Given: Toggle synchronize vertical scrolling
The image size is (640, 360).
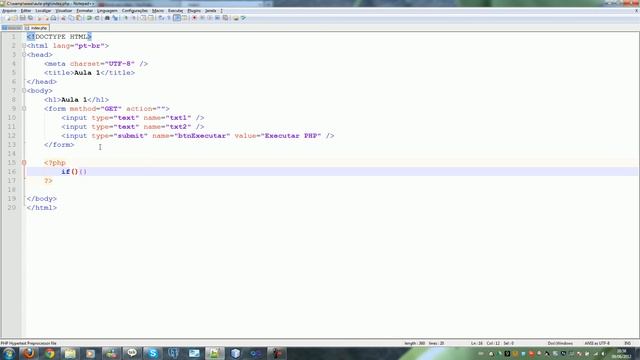Looking at the screenshot, I should pyautogui.click(x=143, y=18).
